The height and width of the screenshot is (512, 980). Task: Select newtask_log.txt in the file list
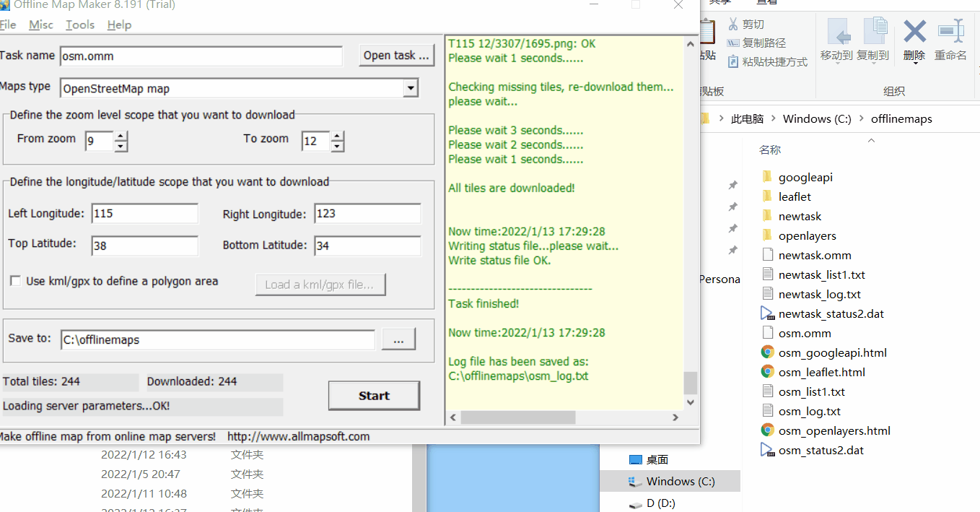(820, 294)
